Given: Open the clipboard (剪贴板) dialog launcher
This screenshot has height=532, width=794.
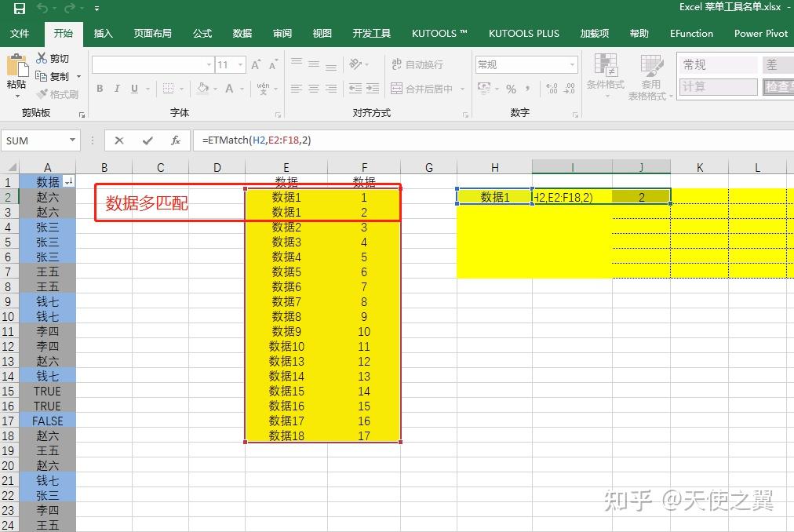Looking at the screenshot, I should coord(82,115).
